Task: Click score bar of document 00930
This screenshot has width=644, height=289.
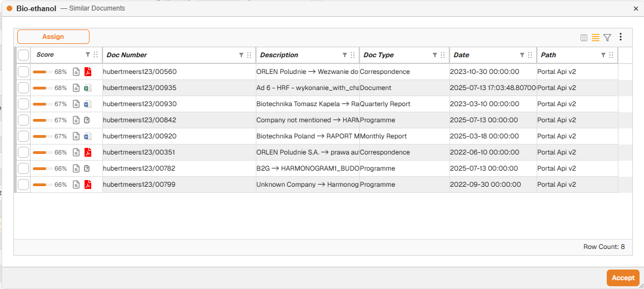Action: point(42,104)
